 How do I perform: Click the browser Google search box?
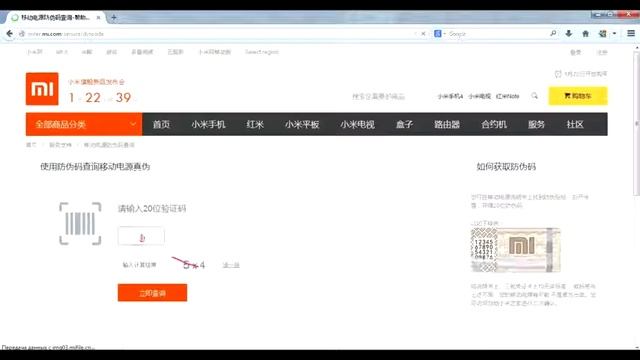point(496,33)
